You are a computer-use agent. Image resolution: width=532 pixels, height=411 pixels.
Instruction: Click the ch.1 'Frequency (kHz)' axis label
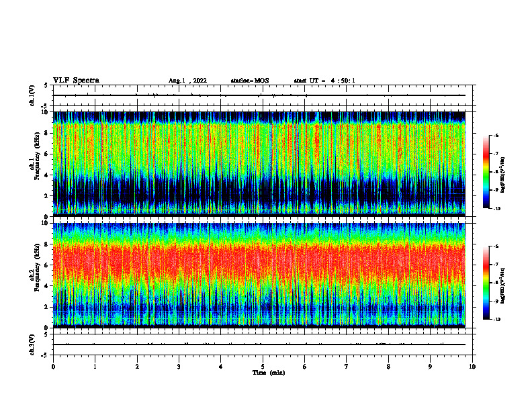pos(36,156)
